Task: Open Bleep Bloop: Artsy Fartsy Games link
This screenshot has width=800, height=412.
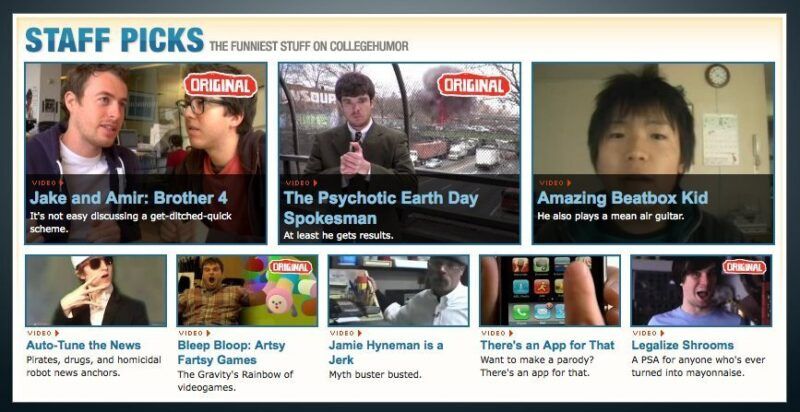Action: click(232, 352)
